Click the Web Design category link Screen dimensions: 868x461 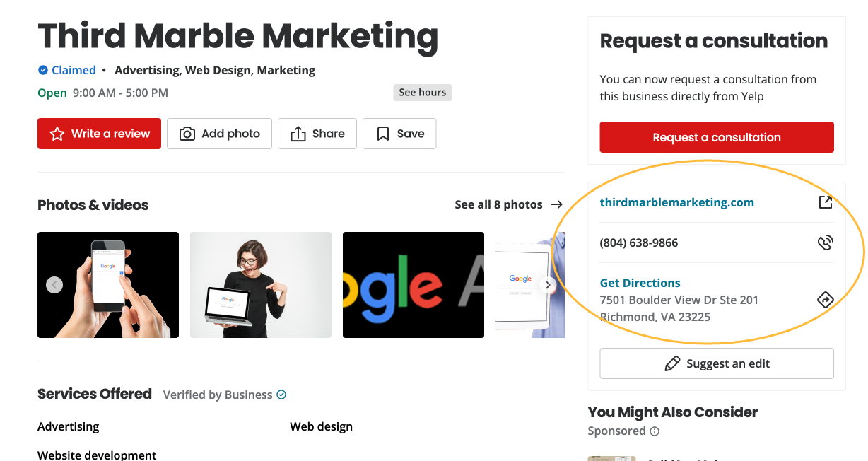pyautogui.click(x=218, y=70)
